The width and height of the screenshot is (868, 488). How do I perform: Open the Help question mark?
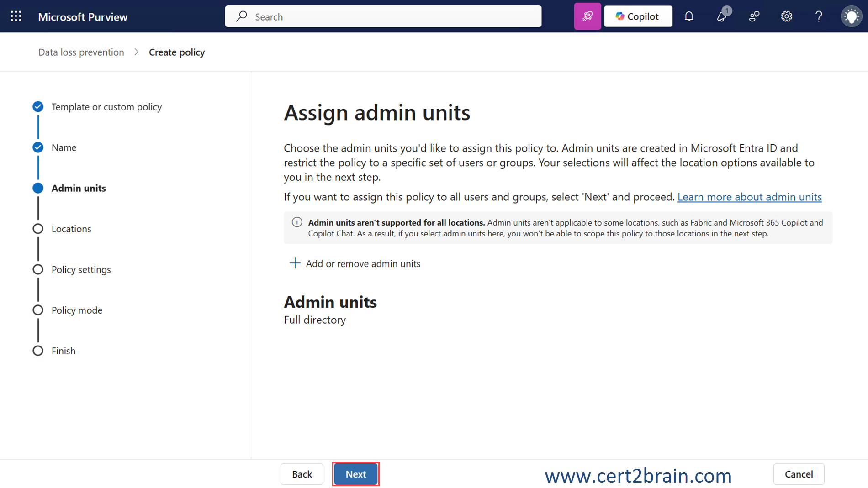pyautogui.click(x=819, y=16)
